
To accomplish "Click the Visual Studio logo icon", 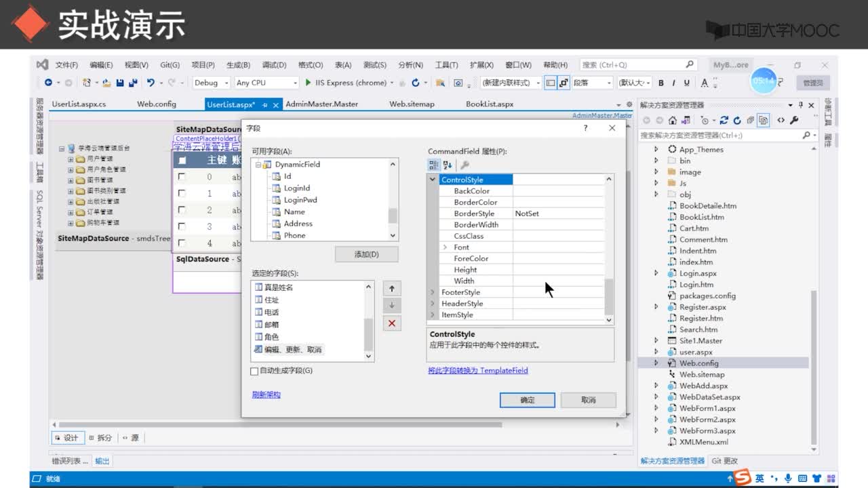I will click(x=42, y=64).
